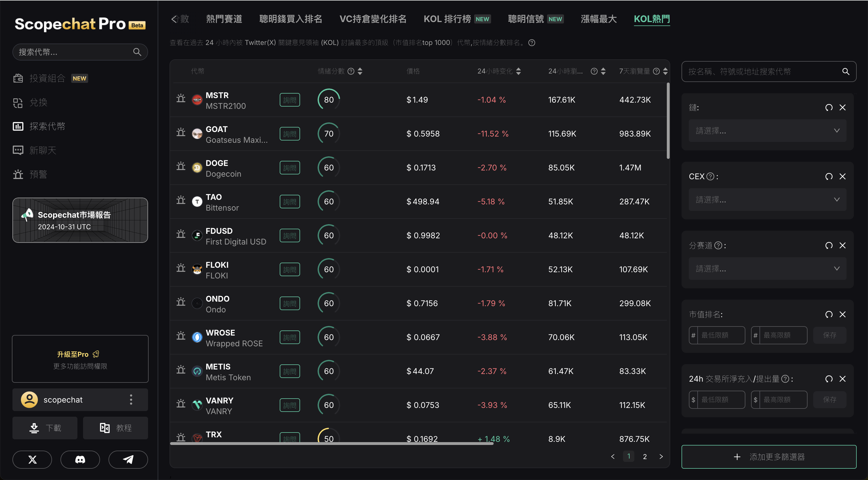Sort by 情緒分數 column arrows
Screen dimensions: 868x480
(360, 71)
